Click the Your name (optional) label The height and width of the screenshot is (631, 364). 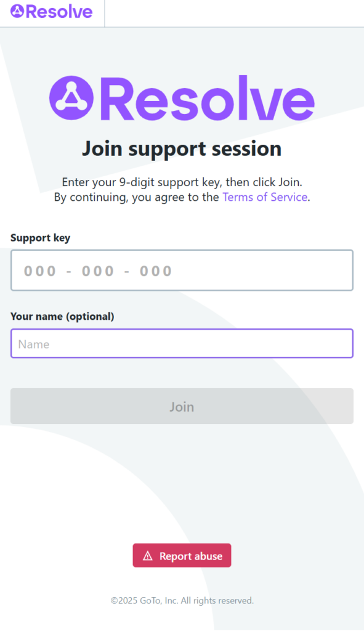pyautogui.click(x=62, y=316)
